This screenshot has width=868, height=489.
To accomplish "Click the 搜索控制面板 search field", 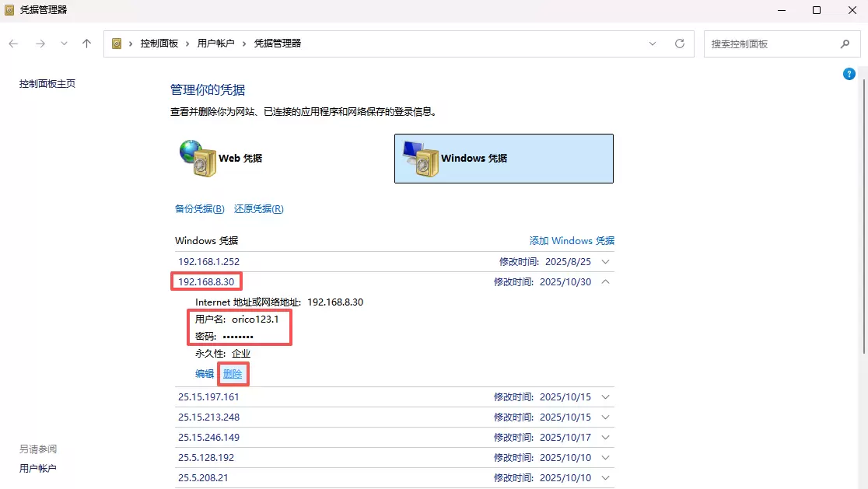I will click(770, 44).
